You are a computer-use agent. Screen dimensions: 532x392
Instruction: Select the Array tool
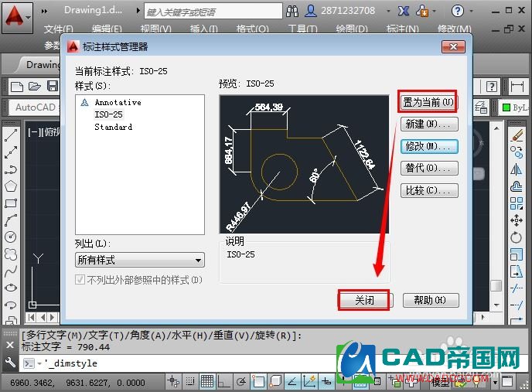click(x=517, y=203)
